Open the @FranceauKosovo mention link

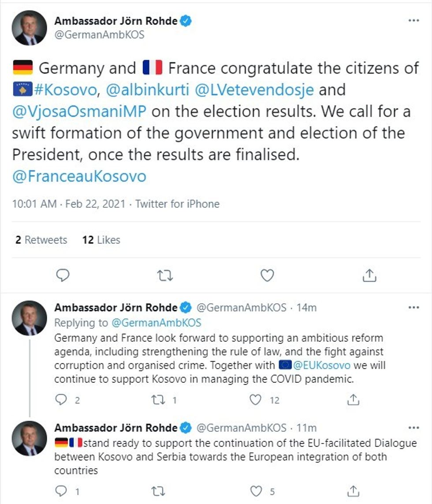click(x=79, y=176)
